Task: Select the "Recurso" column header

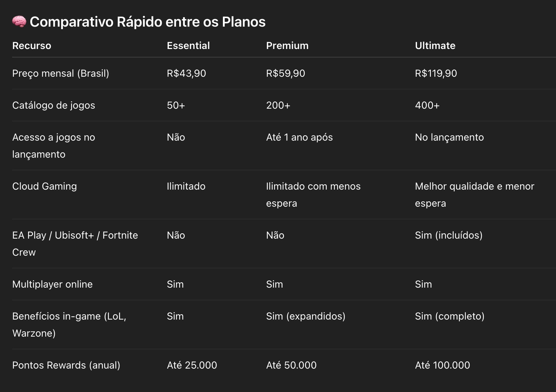Action: 32,45
